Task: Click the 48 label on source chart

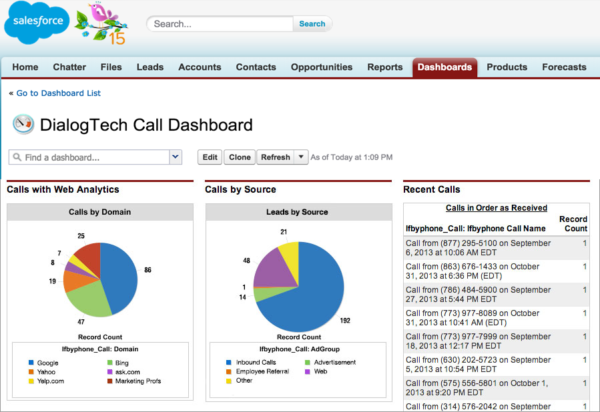Action: tap(246, 261)
